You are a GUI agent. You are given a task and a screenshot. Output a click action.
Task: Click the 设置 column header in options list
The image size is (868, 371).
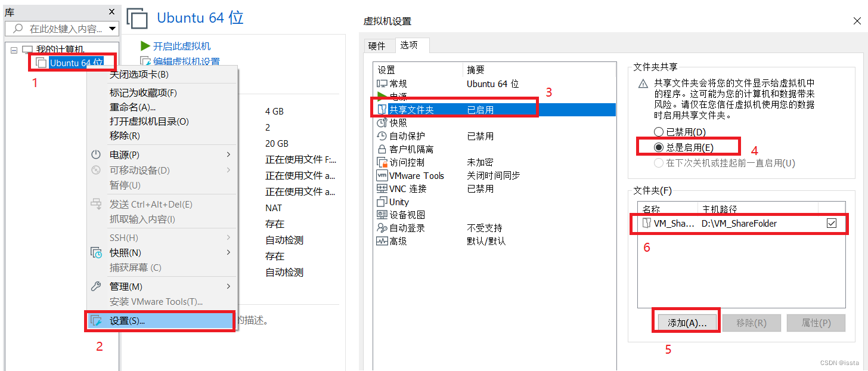pos(417,70)
